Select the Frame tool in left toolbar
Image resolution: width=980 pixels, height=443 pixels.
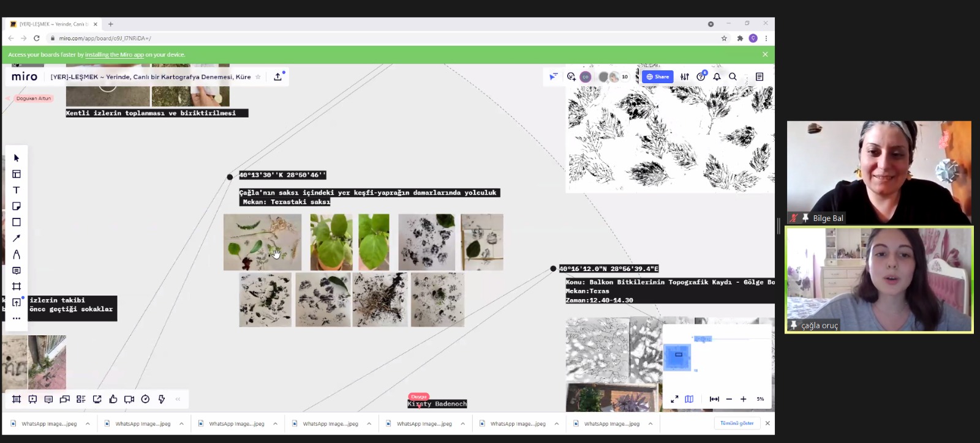17,286
